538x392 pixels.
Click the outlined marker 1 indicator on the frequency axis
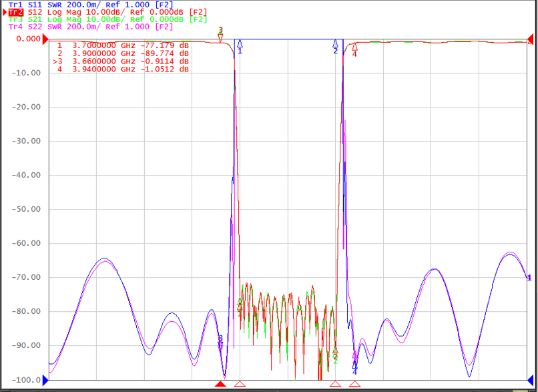(x=240, y=384)
